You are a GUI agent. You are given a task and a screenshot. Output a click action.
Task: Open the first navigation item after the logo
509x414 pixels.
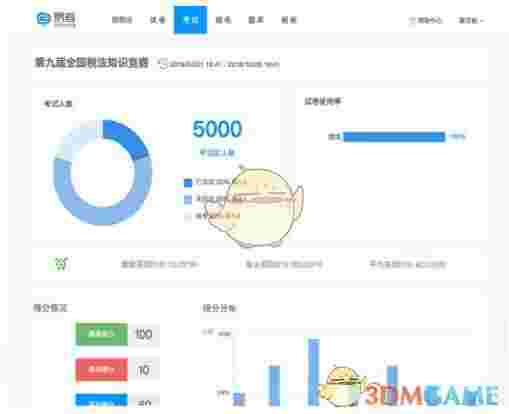tap(122, 20)
